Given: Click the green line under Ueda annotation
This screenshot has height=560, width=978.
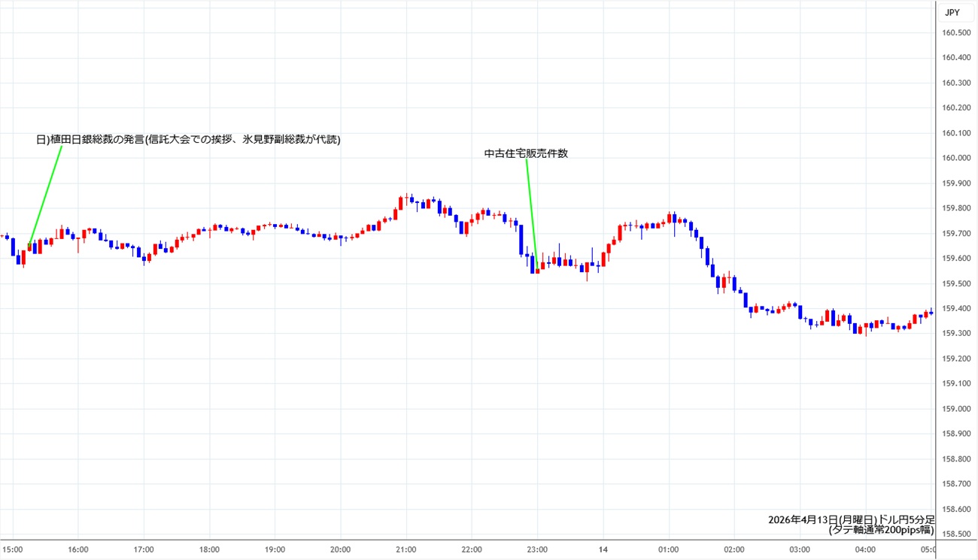Looking at the screenshot, I should coord(45,195).
